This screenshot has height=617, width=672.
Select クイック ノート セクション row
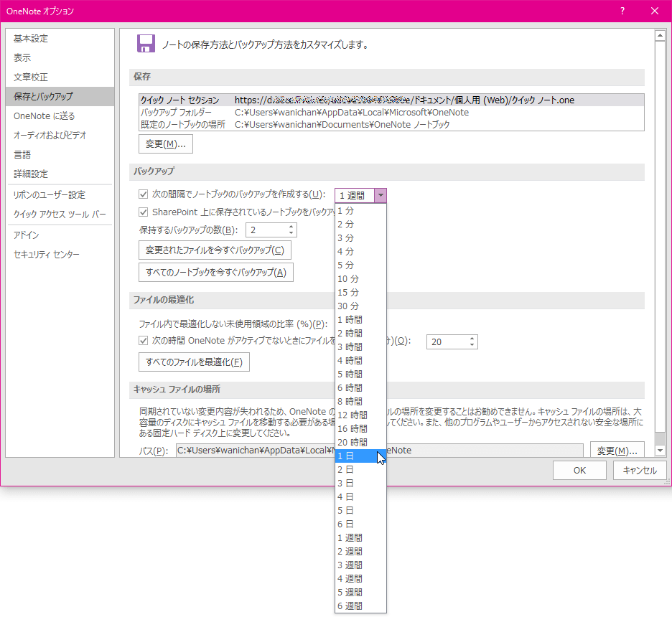pos(391,100)
